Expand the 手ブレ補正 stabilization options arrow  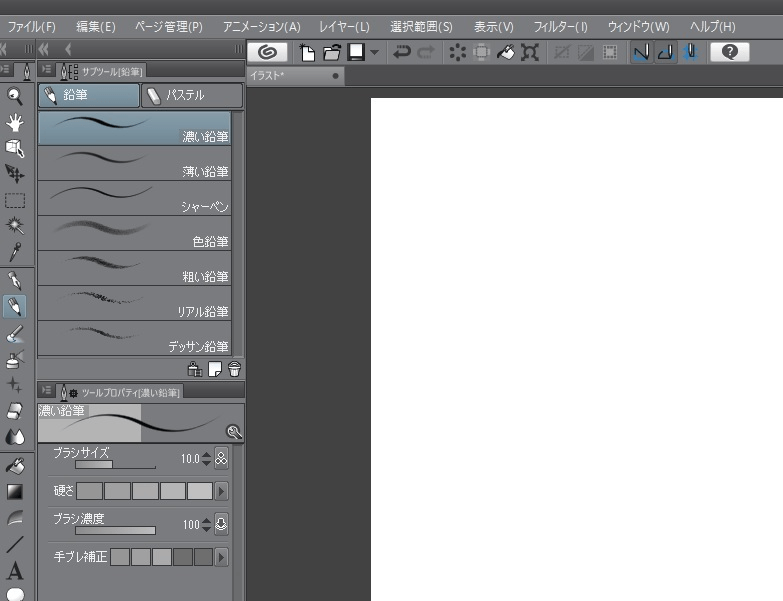click(222, 557)
